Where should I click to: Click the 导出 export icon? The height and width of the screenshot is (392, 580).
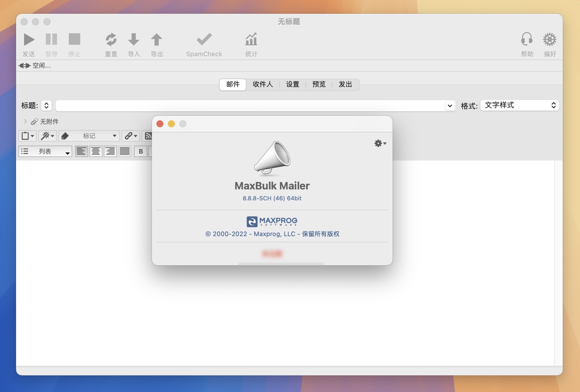pyautogui.click(x=156, y=40)
